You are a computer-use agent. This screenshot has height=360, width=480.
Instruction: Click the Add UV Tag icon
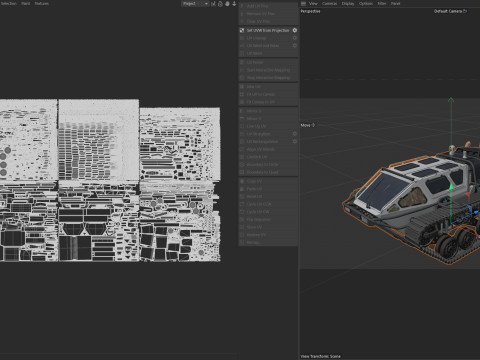coord(242,6)
